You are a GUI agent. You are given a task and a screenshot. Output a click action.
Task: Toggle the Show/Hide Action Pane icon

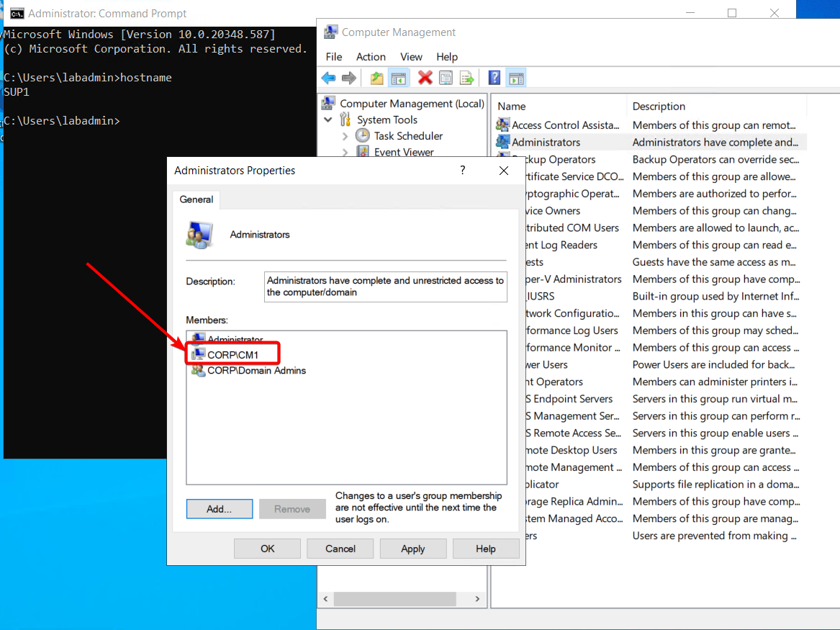pyautogui.click(x=516, y=78)
